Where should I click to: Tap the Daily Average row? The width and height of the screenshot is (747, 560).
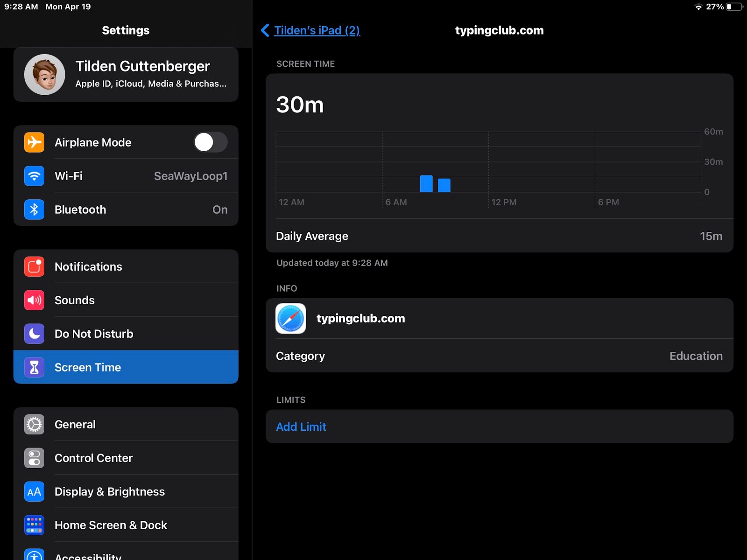[500, 236]
